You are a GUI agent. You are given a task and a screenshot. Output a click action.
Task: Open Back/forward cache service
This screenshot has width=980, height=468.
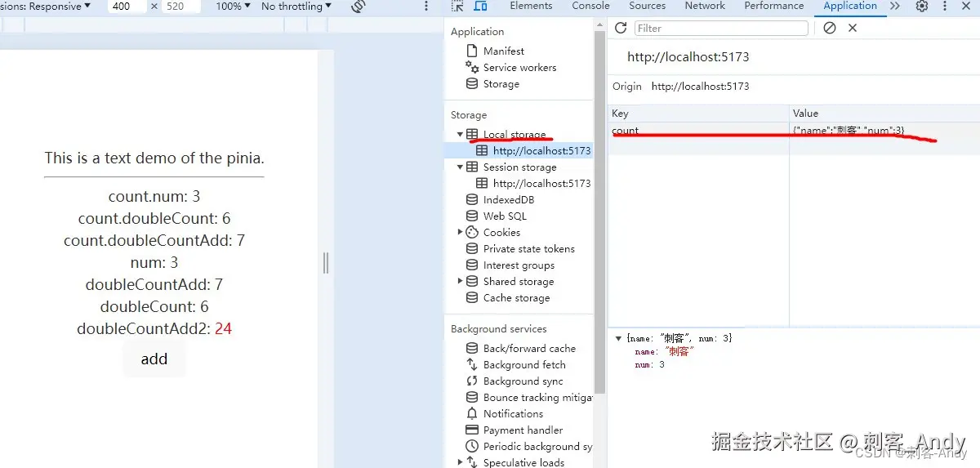click(x=529, y=348)
